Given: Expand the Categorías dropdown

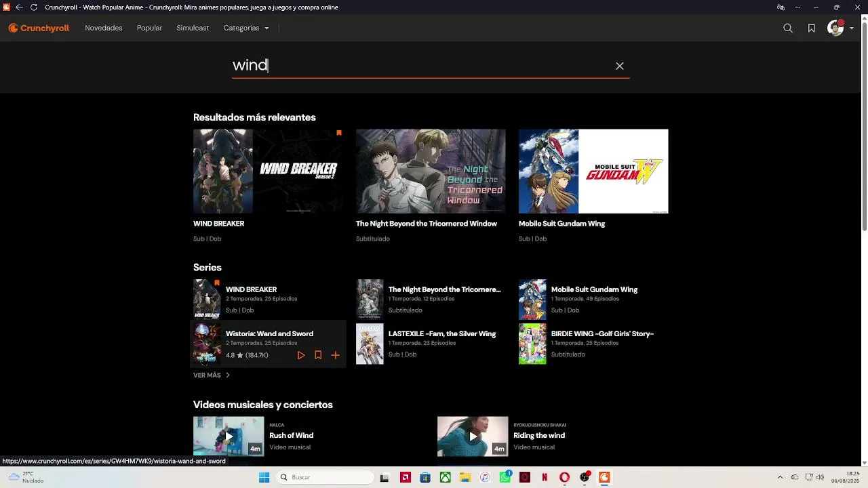Looking at the screenshot, I should pos(246,28).
